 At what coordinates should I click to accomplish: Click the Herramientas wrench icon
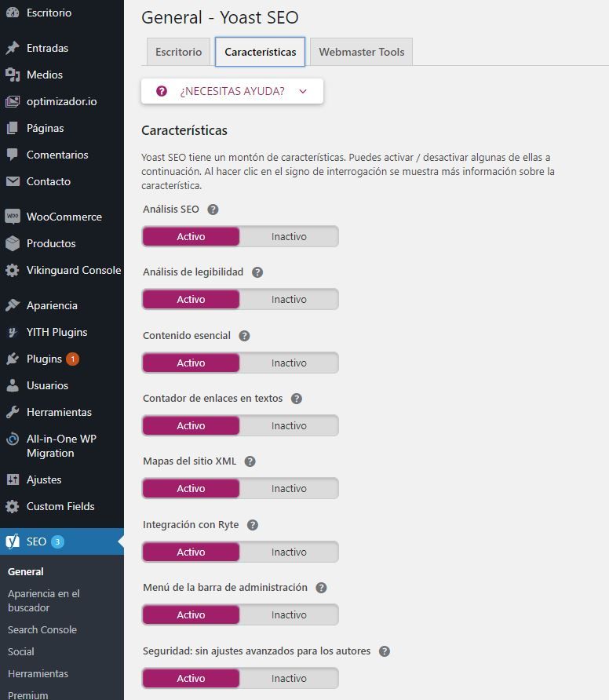13,412
